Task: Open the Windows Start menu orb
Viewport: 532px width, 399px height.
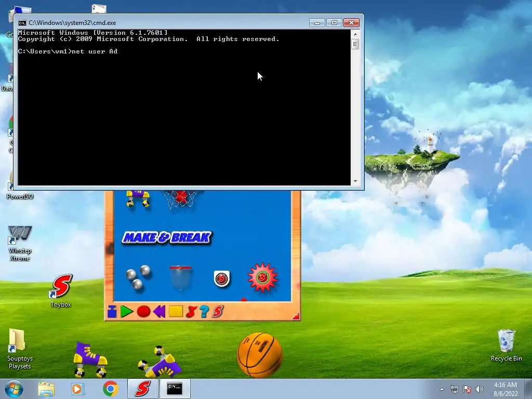Action: [x=14, y=389]
